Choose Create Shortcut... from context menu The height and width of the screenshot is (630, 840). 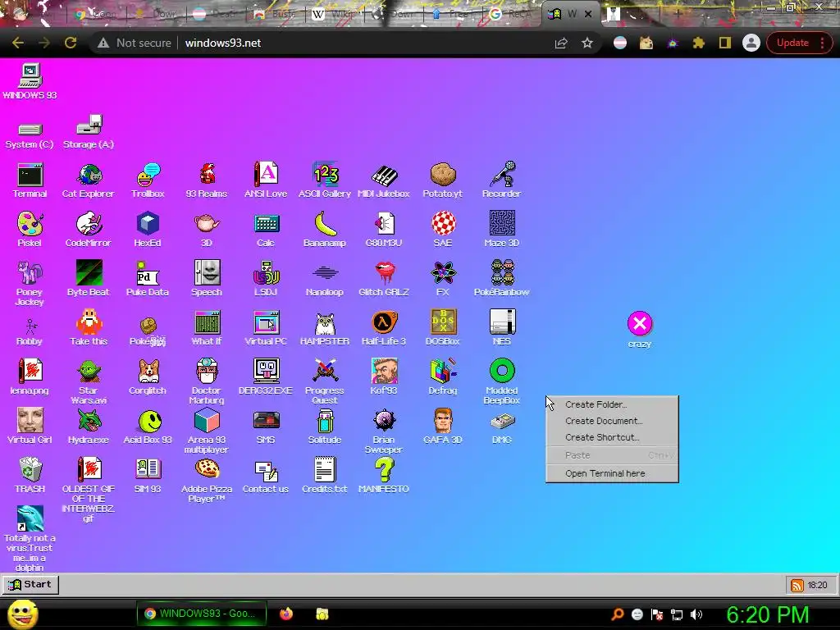click(612, 437)
